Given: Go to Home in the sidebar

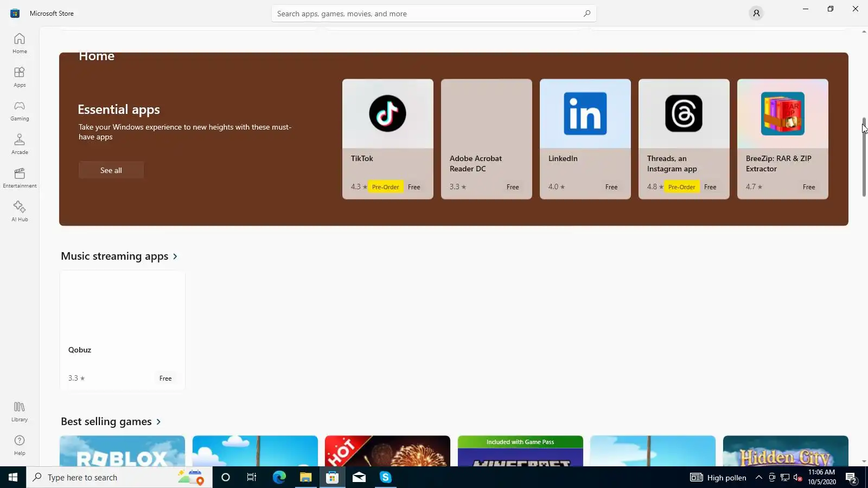Looking at the screenshot, I should coord(20,43).
